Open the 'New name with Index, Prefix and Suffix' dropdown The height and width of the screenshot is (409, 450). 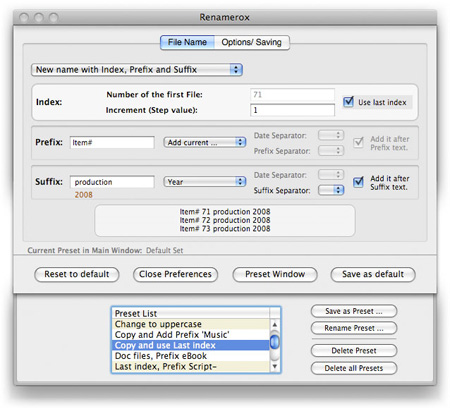tap(137, 70)
